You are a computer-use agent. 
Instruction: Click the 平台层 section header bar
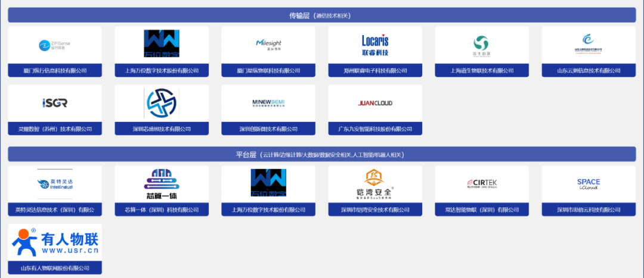coord(321,154)
